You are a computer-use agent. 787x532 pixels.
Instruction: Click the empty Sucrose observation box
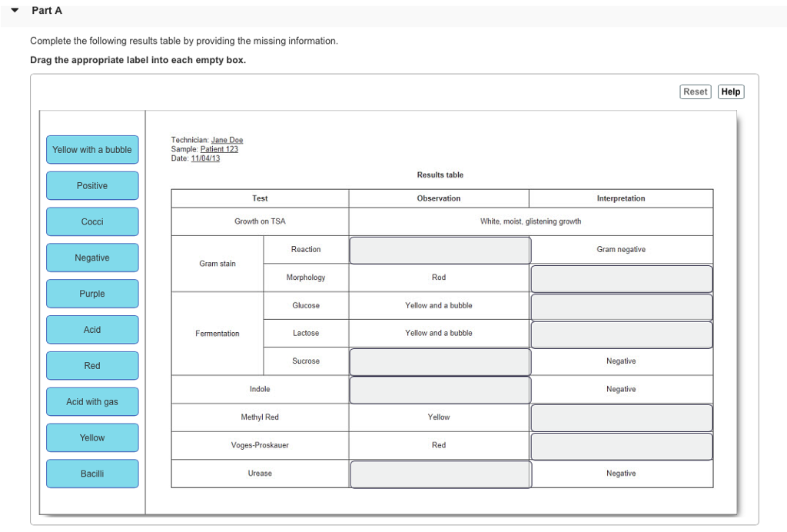coord(440,362)
